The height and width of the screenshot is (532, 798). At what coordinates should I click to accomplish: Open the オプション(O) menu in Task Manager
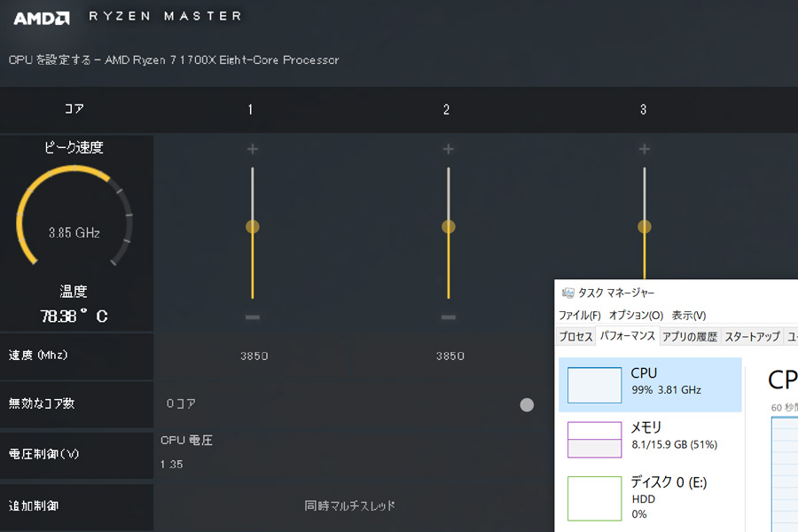click(636, 315)
